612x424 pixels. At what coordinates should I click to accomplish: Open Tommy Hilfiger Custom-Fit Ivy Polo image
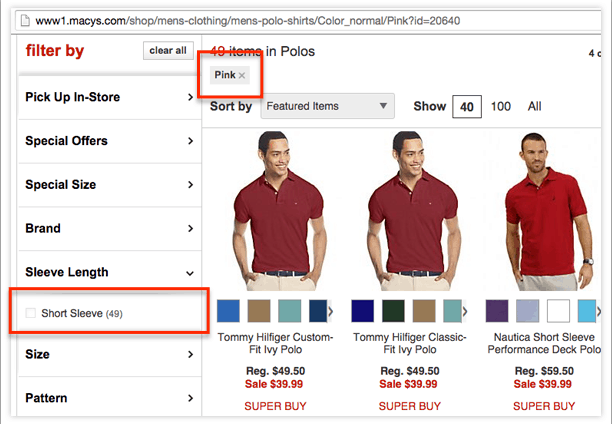[x=277, y=211]
